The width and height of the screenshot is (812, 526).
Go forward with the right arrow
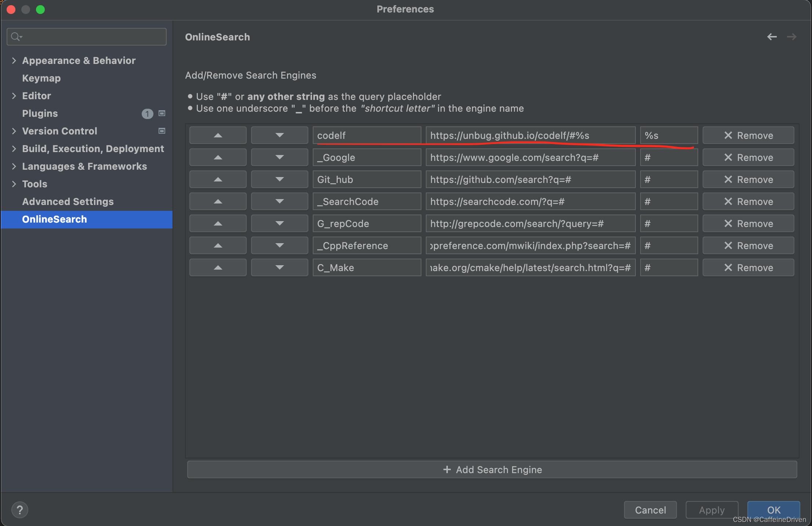point(791,37)
